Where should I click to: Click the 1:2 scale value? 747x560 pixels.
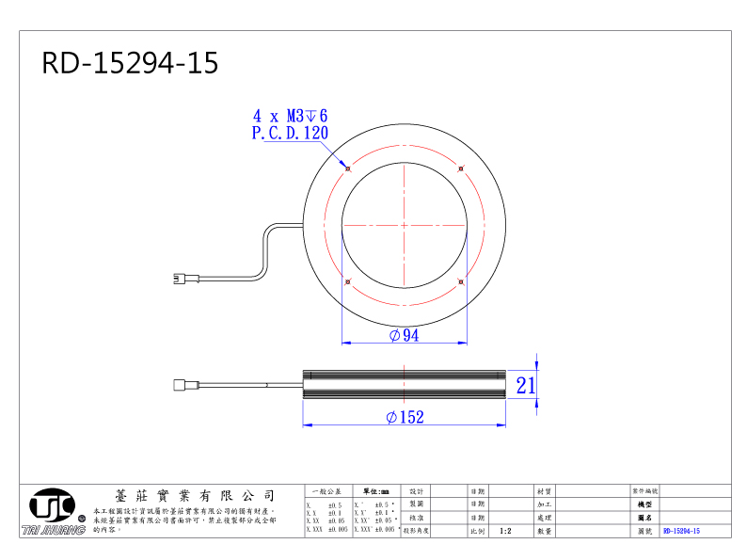505,531
